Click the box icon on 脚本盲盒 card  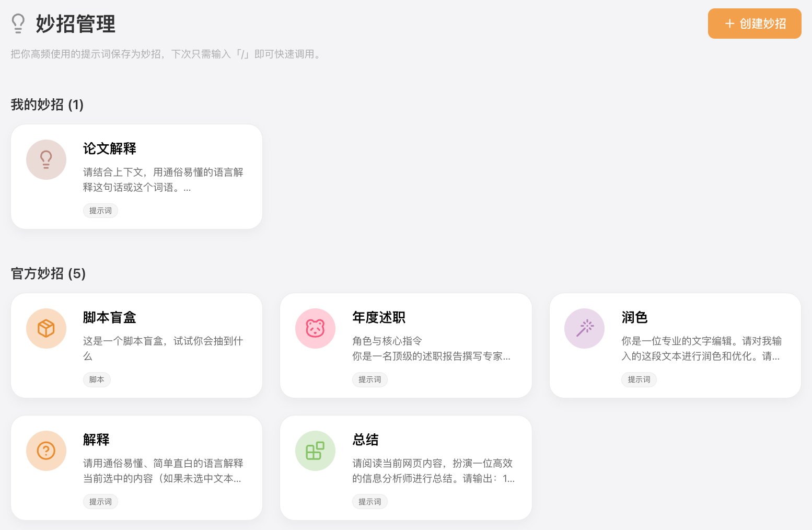(46, 328)
